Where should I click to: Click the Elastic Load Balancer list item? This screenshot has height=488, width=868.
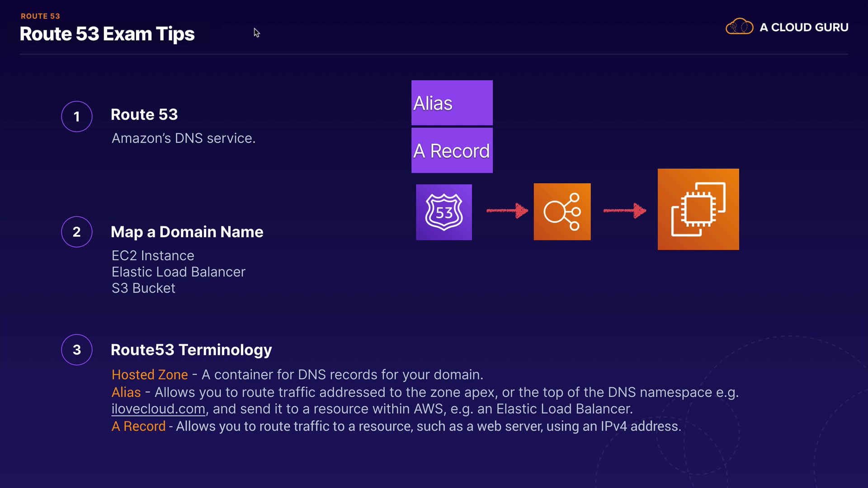tap(178, 272)
